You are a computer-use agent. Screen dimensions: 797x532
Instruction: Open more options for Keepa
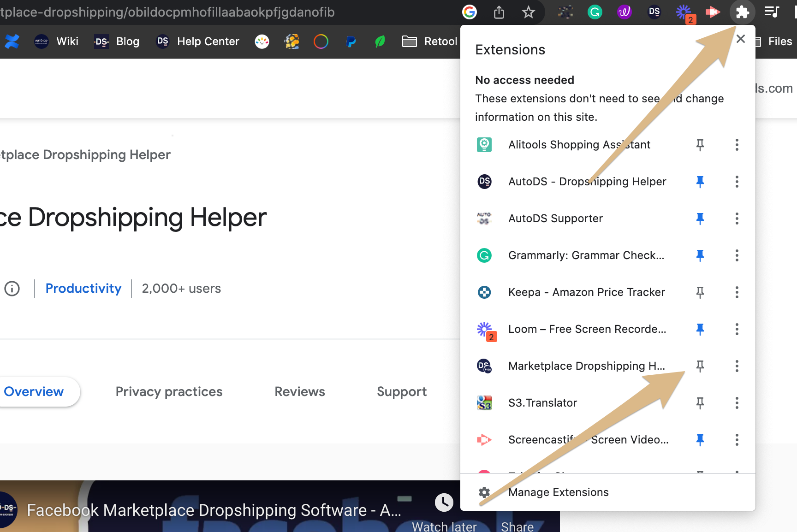[737, 292]
